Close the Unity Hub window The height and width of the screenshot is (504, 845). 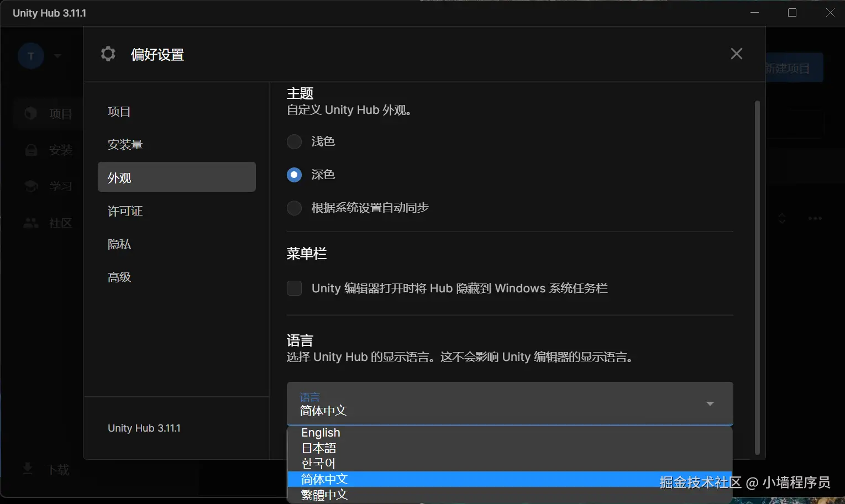[x=830, y=13]
